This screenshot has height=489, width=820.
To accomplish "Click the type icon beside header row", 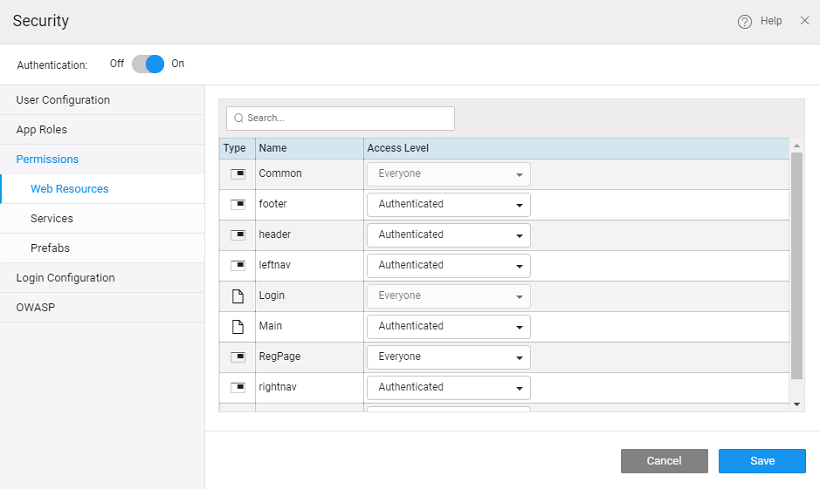I will 237,235.
